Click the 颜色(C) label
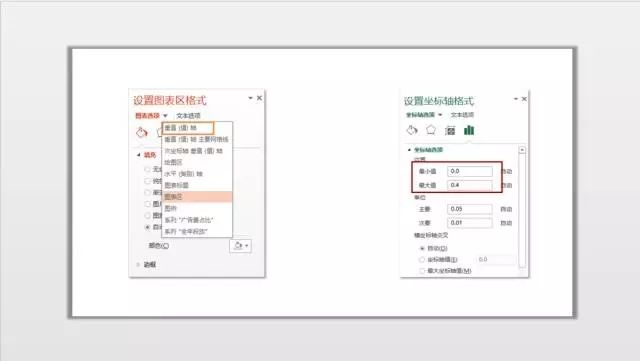The image size is (640, 361). 159,245
